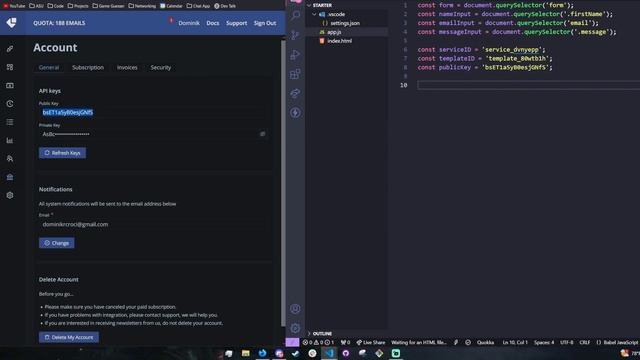Open the Networking bookmarks folder
The height and width of the screenshot is (360, 640).
tap(142, 6)
